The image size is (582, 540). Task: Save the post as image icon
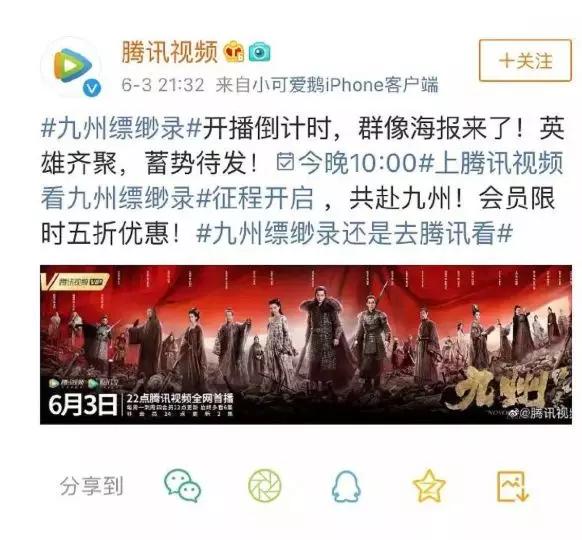pos(513,486)
